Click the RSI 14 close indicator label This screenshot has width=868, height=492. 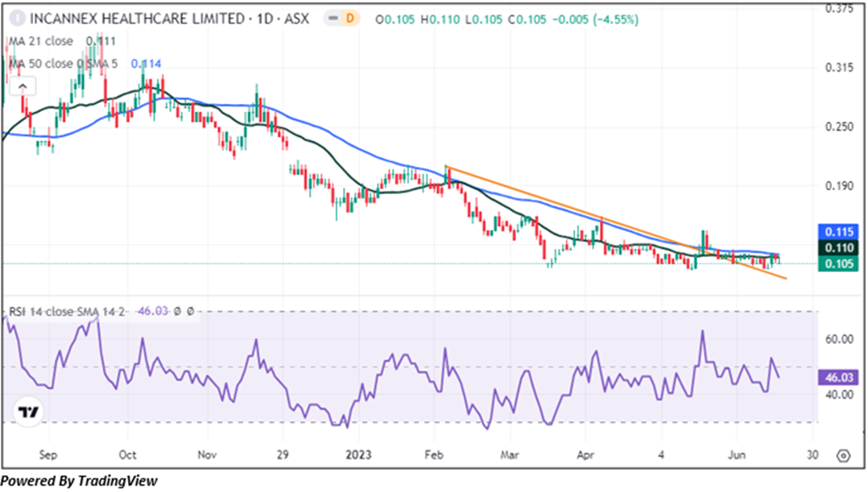[67, 312]
